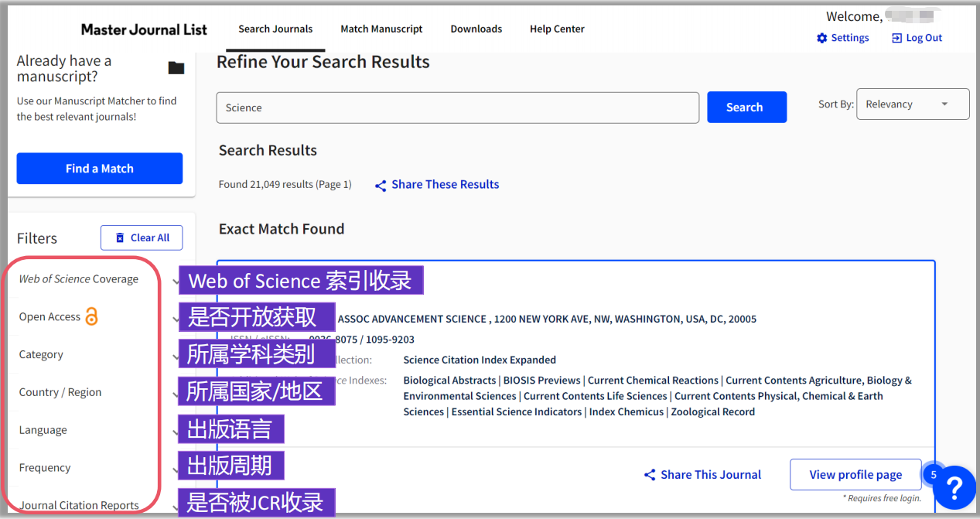Open the blue question mark help bubble
This screenshot has width=980, height=519.
pos(954,488)
